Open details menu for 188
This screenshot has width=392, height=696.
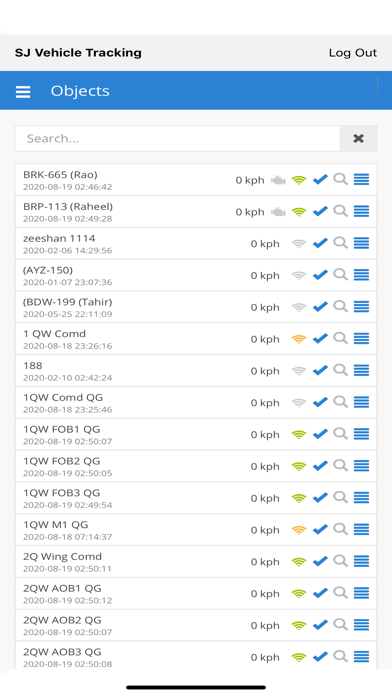(x=361, y=370)
